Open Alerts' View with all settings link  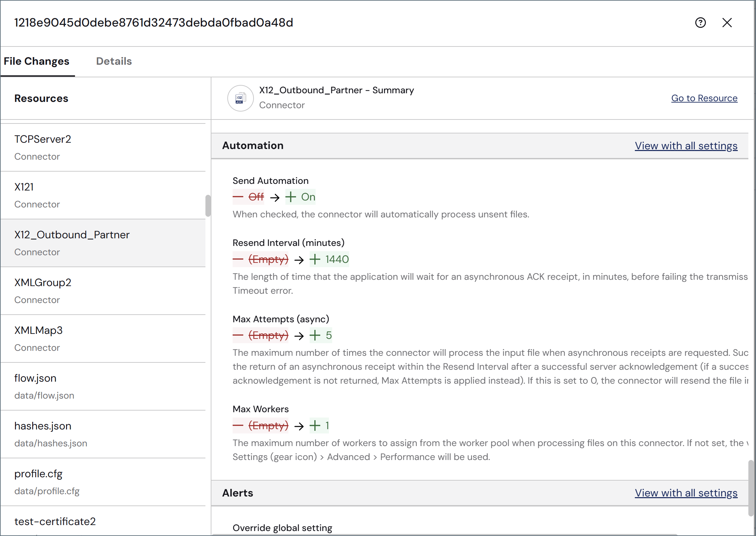tap(686, 493)
